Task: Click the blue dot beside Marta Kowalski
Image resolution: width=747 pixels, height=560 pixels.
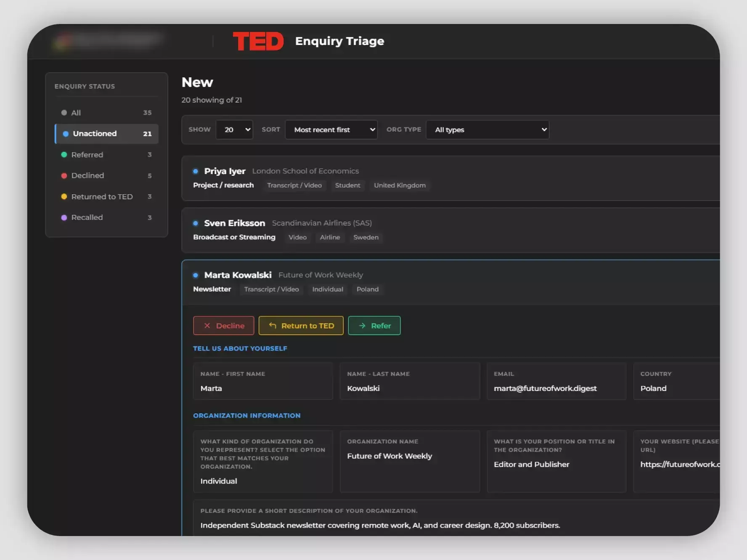Action: tap(196, 275)
